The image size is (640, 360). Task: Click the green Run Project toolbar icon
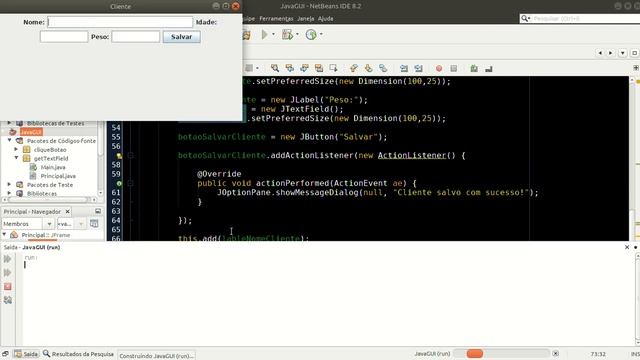[264, 35]
